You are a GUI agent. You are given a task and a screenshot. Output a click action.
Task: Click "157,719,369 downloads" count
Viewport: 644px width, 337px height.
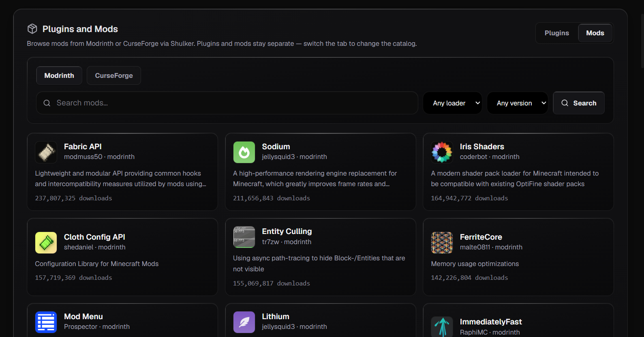click(x=73, y=277)
